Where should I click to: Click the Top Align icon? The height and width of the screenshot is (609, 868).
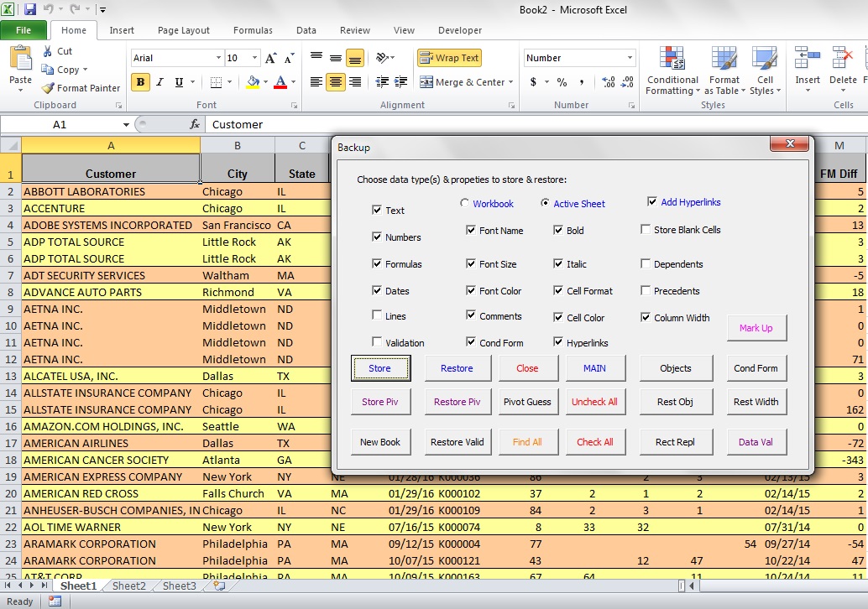(x=316, y=58)
